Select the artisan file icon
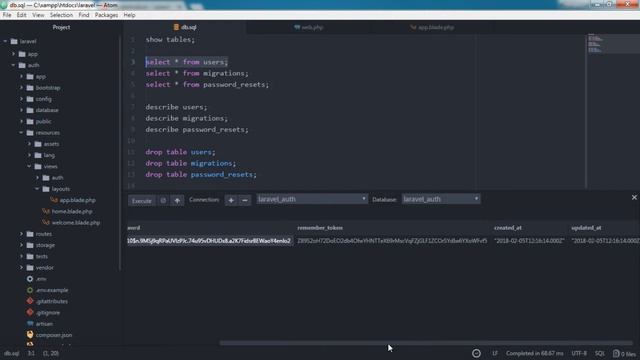640x360 pixels. click(30, 324)
